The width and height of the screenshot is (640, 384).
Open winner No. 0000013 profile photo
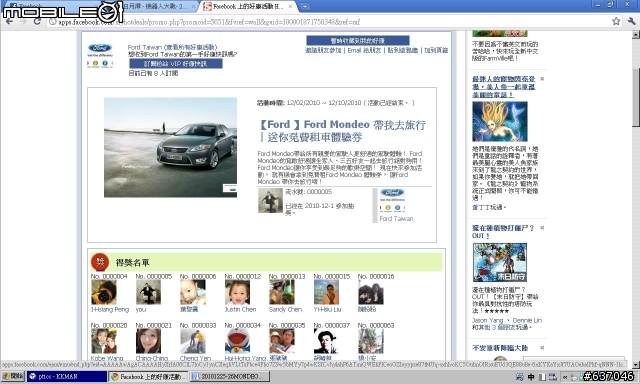[x=282, y=292]
